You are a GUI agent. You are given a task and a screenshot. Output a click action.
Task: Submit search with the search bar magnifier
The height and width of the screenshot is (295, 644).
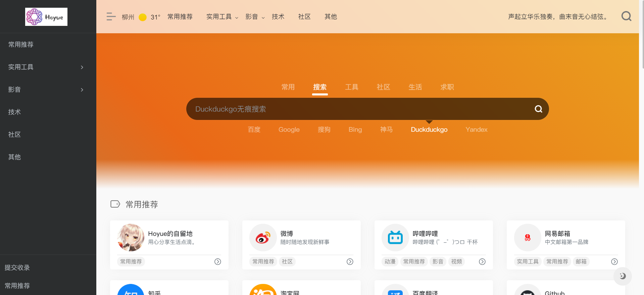tap(538, 109)
